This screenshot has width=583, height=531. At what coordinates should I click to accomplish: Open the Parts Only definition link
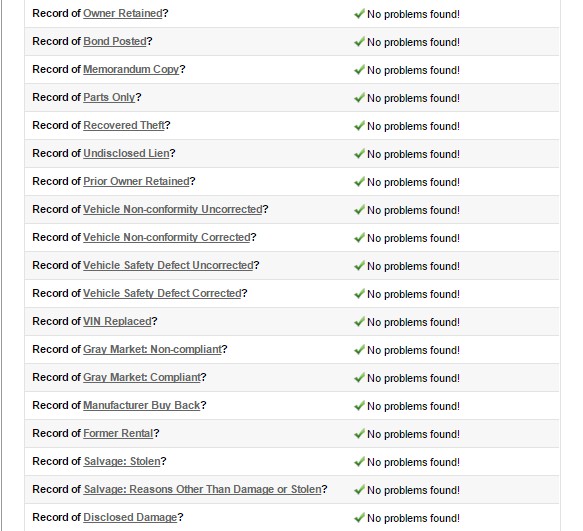[x=109, y=97]
